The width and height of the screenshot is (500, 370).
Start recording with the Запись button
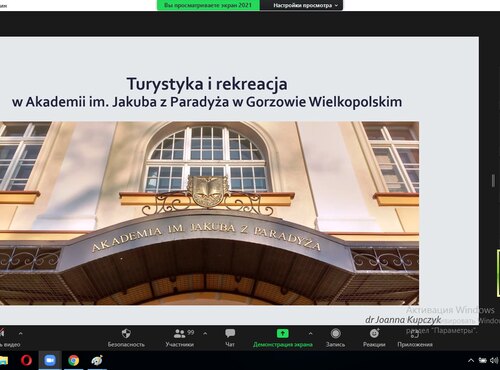(x=335, y=338)
